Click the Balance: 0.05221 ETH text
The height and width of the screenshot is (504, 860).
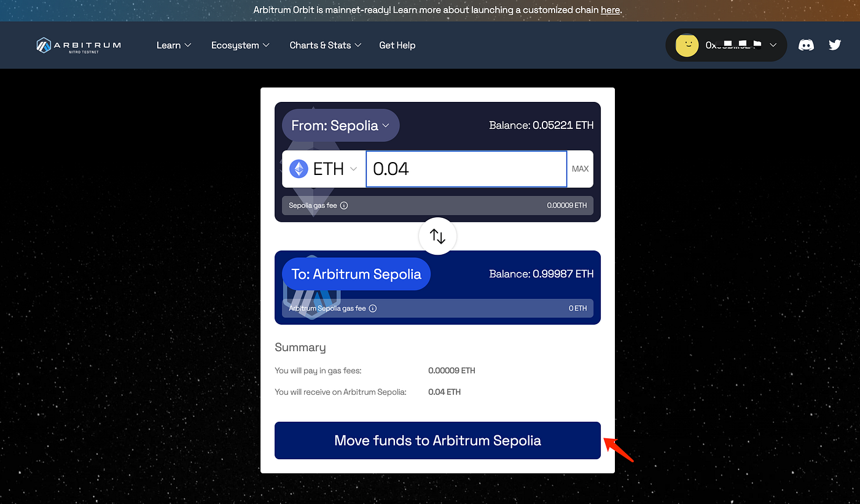point(541,125)
